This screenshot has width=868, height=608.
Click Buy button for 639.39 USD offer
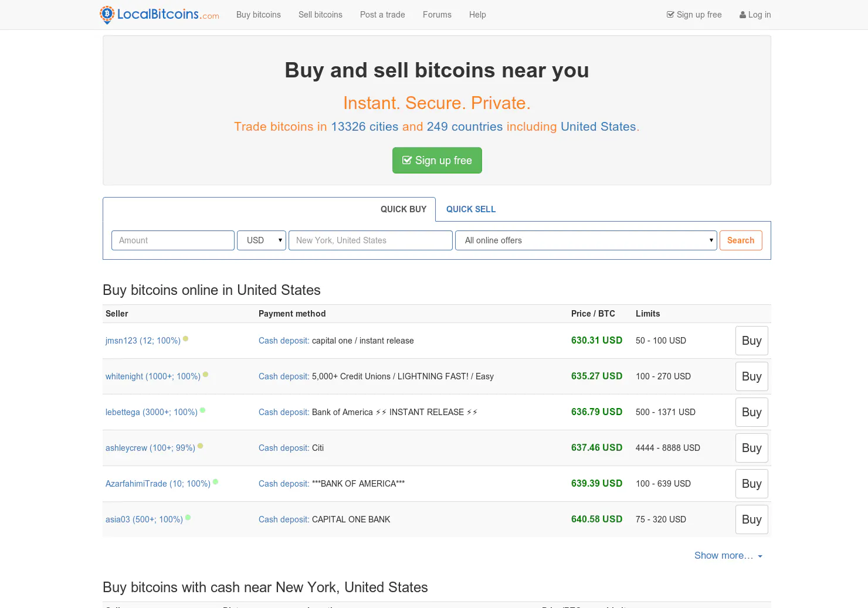click(x=752, y=484)
